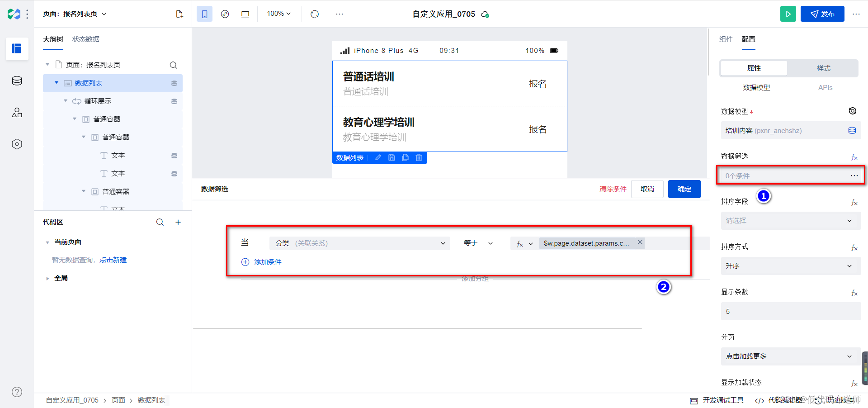Search the outline tree magnifier icon
The height and width of the screenshot is (408, 868).
[x=173, y=65]
